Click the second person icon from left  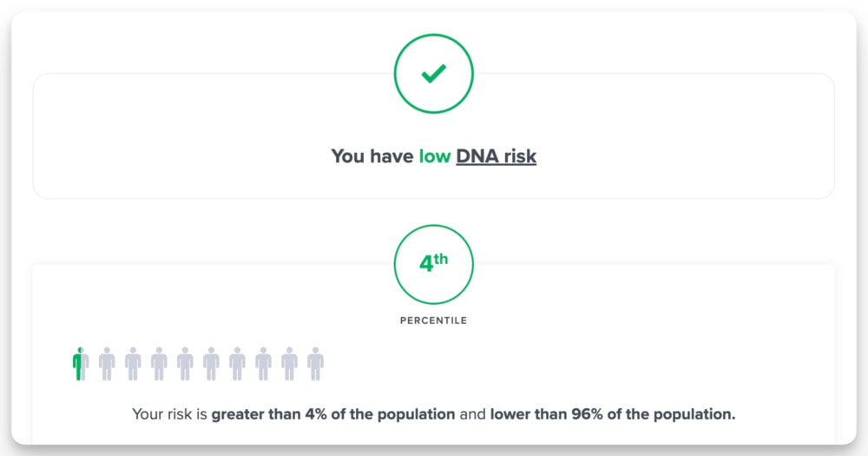(x=107, y=363)
